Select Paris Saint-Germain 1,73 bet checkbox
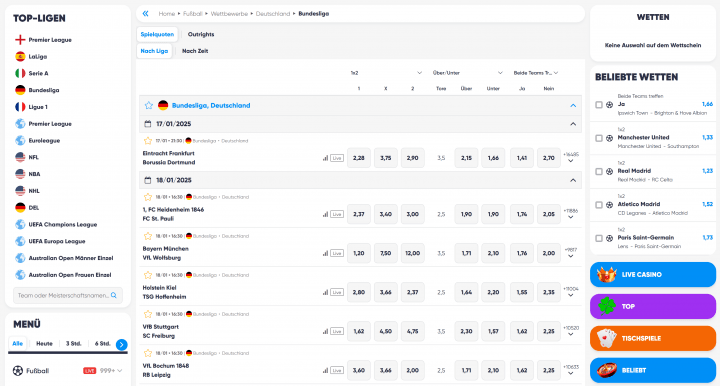 tap(599, 239)
